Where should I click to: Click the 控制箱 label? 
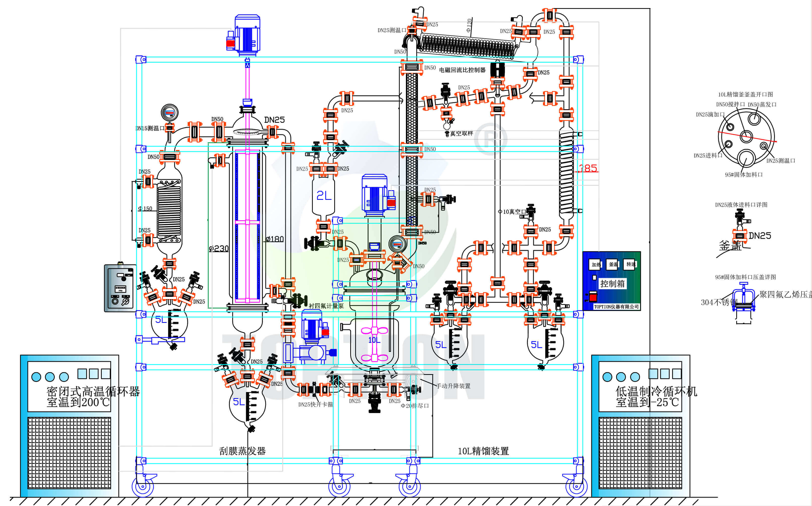(x=612, y=283)
